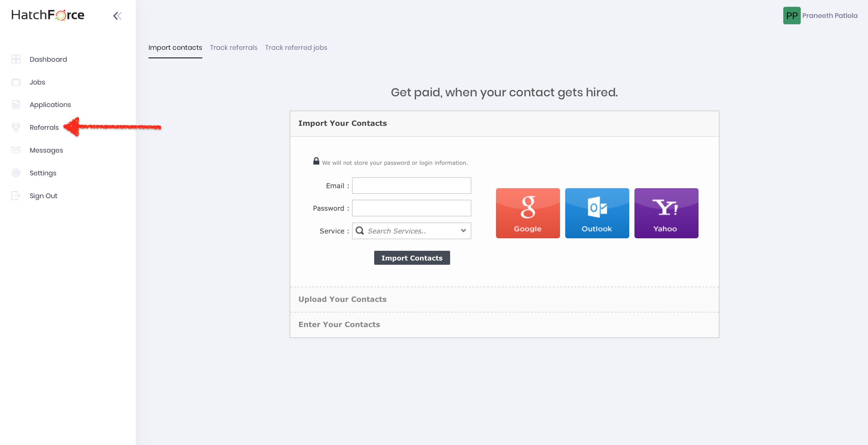This screenshot has height=445, width=868.
Task: Click into the Password field
Action: pos(411,208)
